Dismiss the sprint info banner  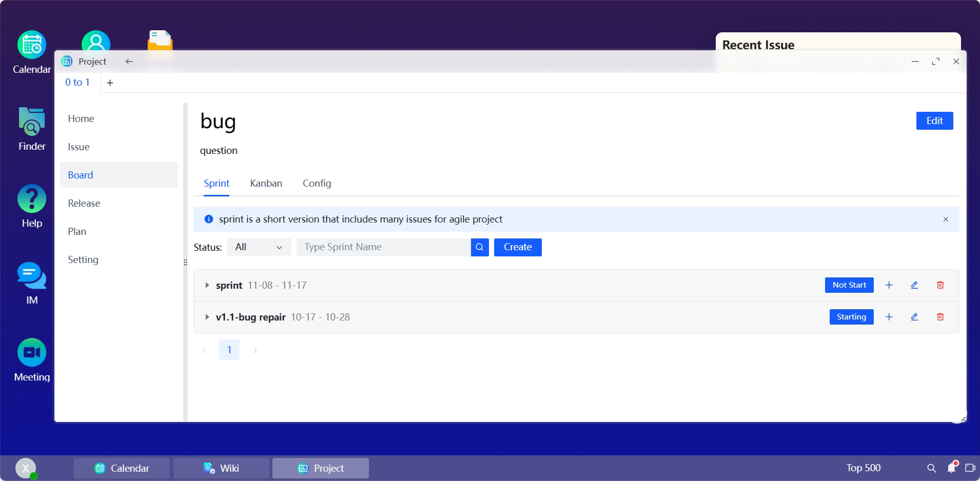[x=945, y=219]
